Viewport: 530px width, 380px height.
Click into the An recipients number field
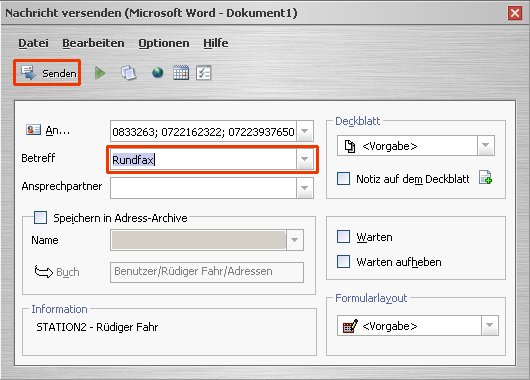tap(203, 131)
